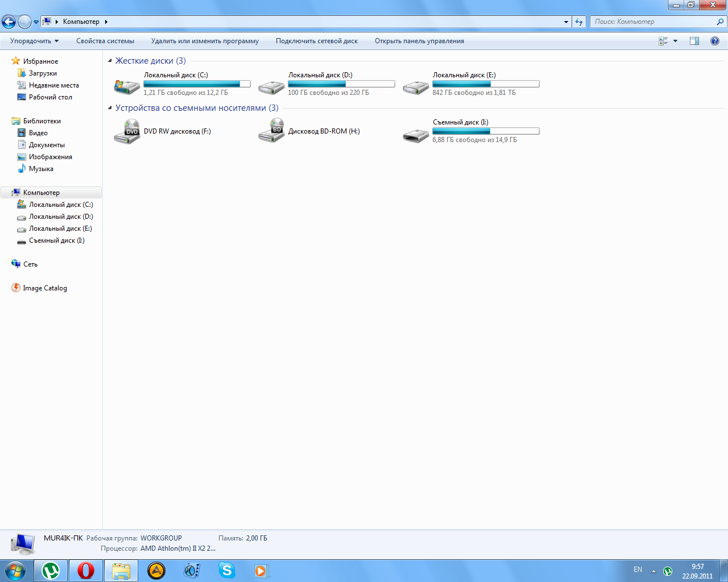Collapse the Жесткие диски group

(x=110, y=61)
